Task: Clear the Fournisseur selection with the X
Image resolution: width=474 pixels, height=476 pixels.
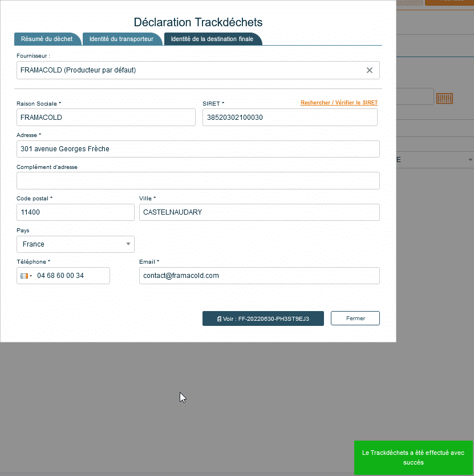Action: tap(369, 70)
